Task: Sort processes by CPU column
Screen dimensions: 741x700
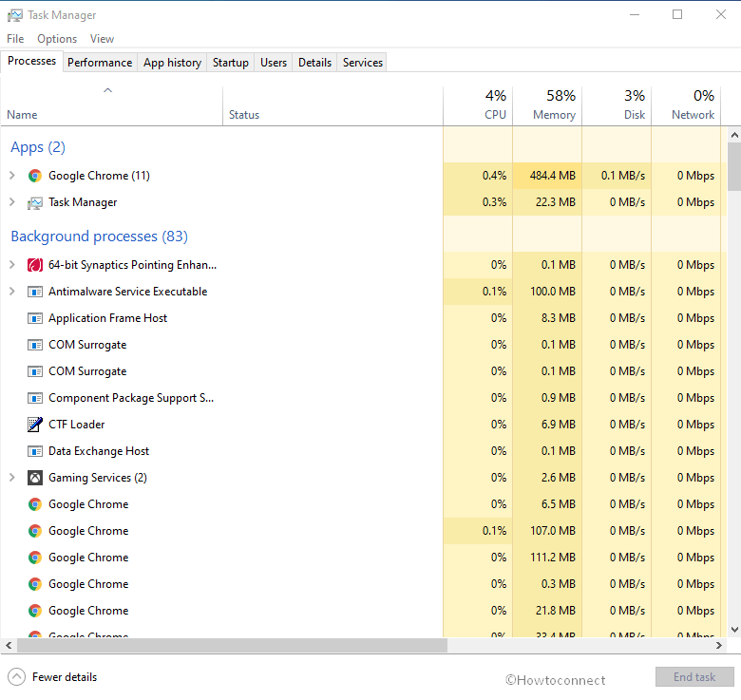Action: 478,106
